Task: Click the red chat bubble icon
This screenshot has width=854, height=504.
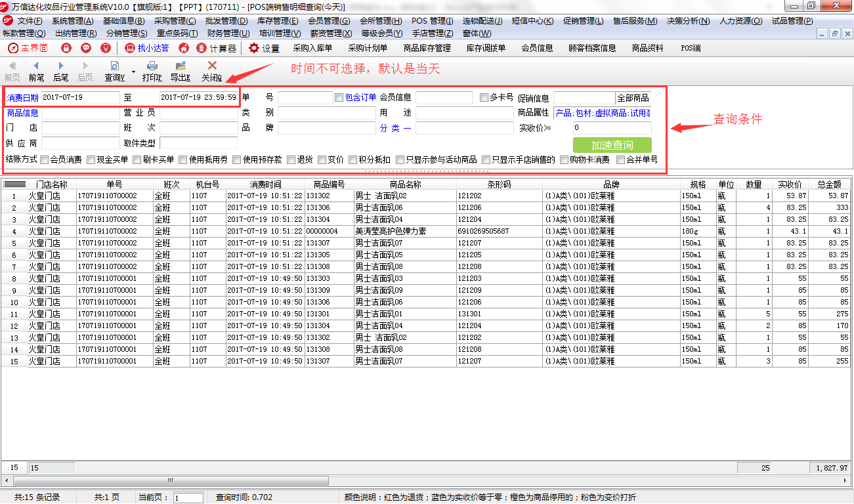Action: 86,48
